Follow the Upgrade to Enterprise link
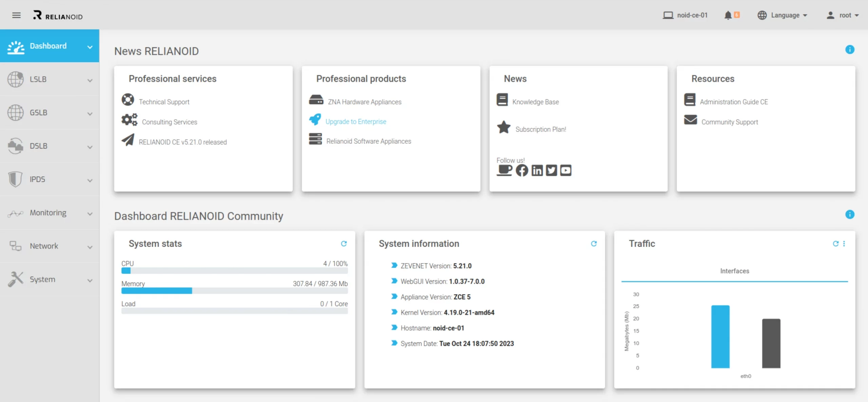This screenshot has width=868, height=402. pyautogui.click(x=356, y=121)
